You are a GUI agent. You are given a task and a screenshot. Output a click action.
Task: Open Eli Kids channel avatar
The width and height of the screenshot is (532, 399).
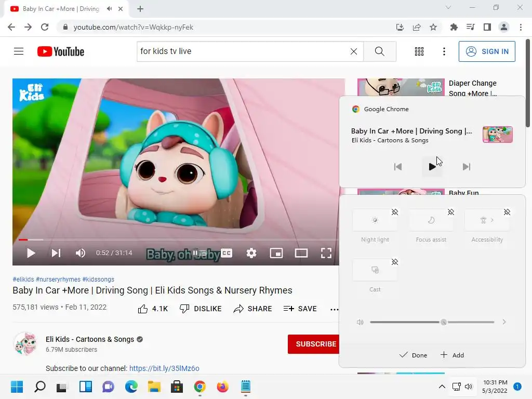(x=25, y=344)
